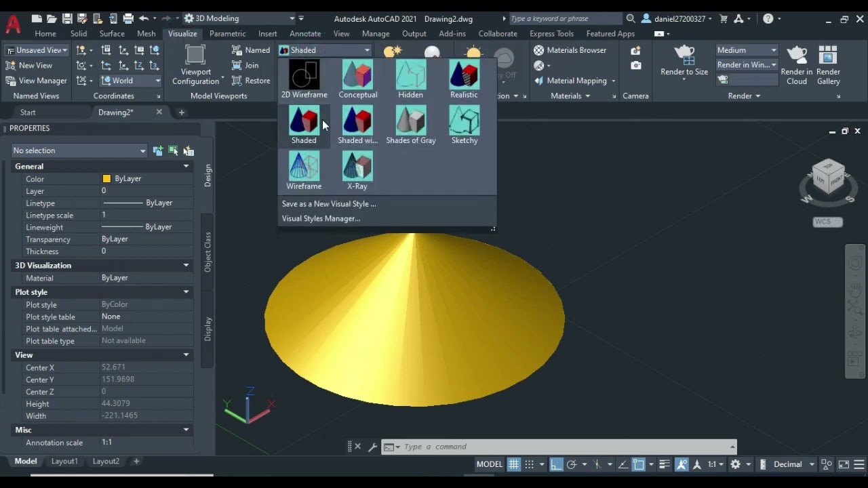Open the Annotate ribbon tab
Image resolution: width=868 pixels, height=488 pixels.
click(305, 33)
